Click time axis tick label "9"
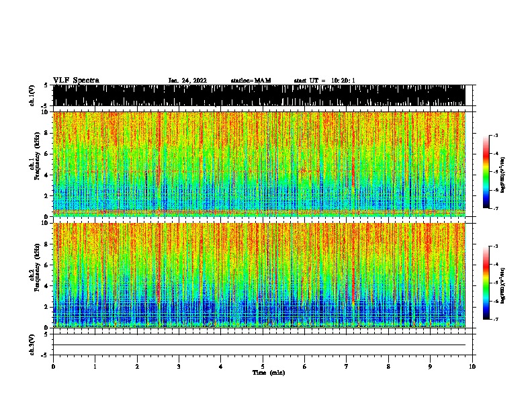This screenshot has height=411, width=532. pos(430,367)
